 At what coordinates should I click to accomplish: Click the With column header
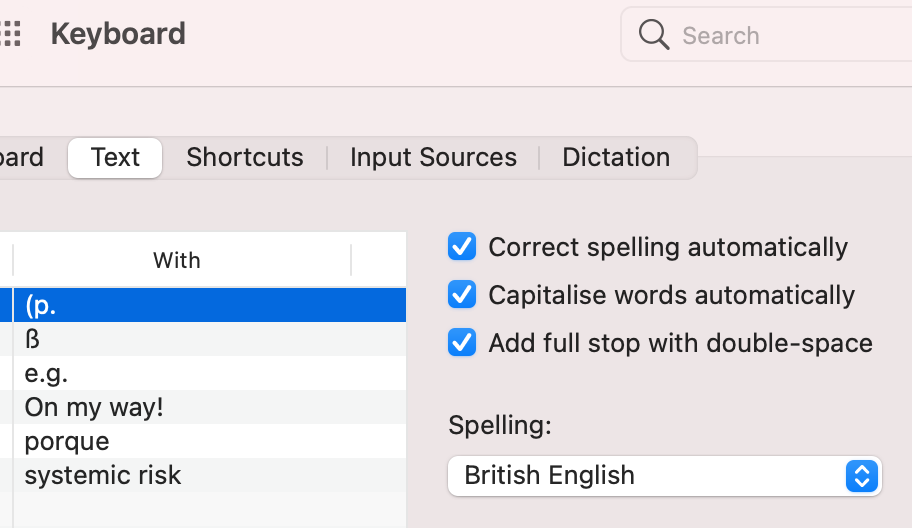177,261
